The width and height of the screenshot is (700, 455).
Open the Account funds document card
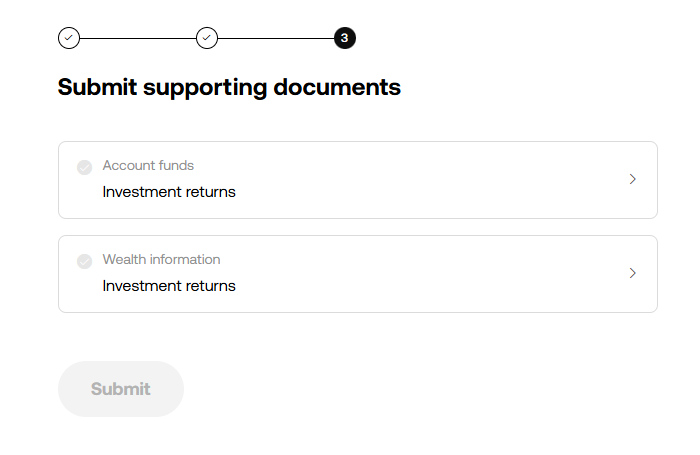[358, 180]
